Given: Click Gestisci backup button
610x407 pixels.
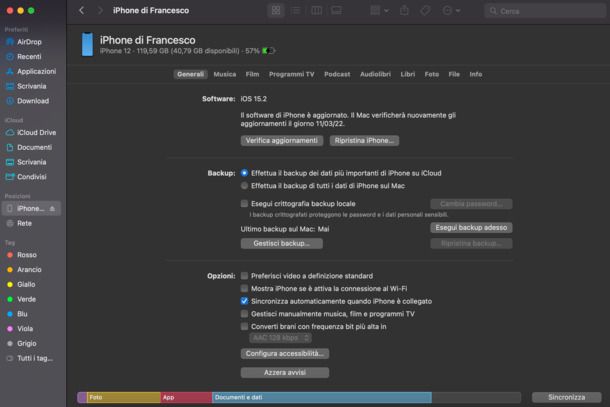Looking at the screenshot, I should [x=282, y=244].
